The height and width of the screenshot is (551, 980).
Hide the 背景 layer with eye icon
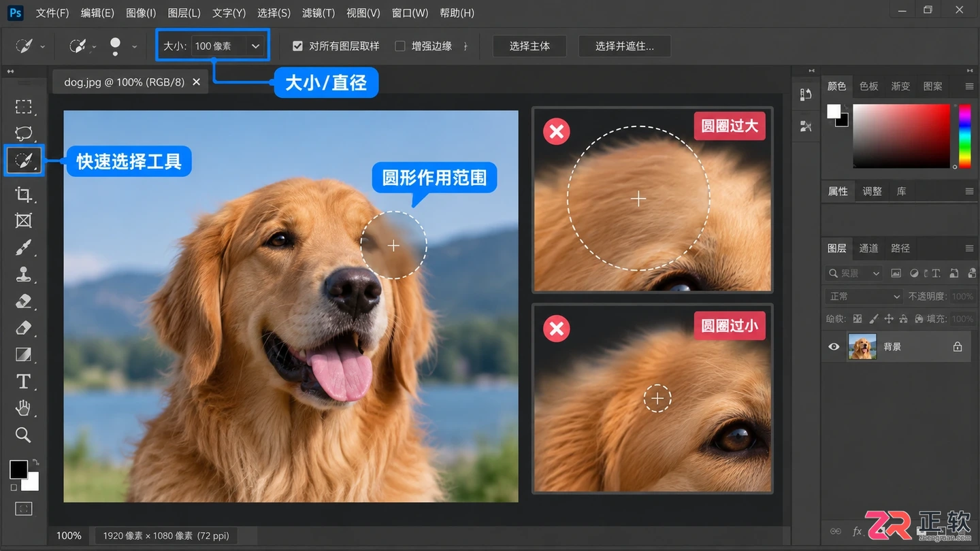[x=834, y=347]
